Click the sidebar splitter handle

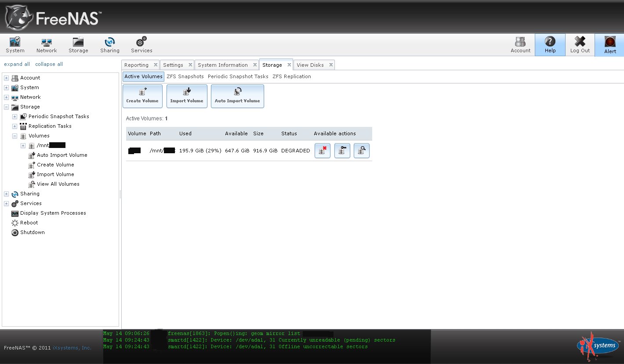tap(120, 194)
